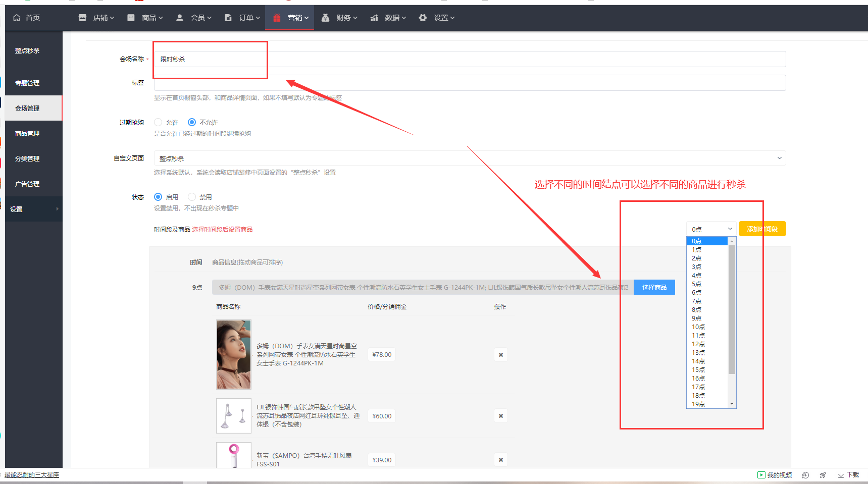
Task: Click the store icon next to 店铺
Action: tap(82, 18)
